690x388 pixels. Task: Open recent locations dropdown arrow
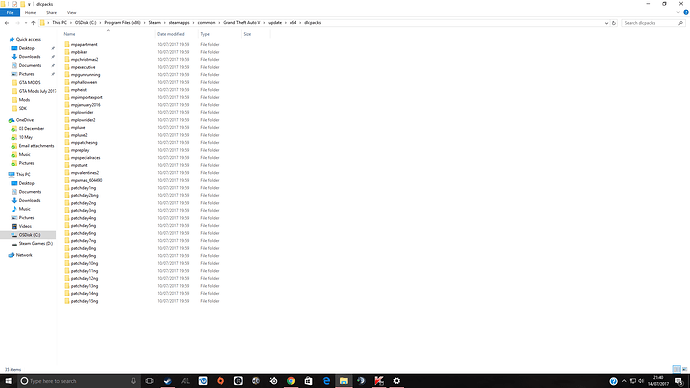pyautogui.click(x=26, y=23)
